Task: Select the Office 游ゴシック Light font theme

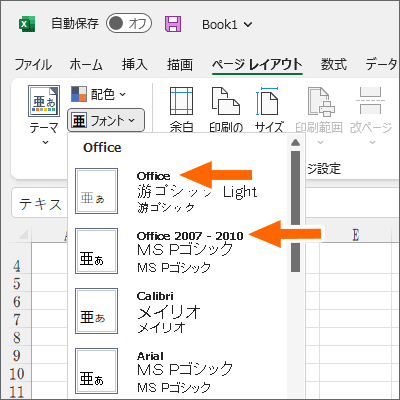Action: (x=177, y=191)
